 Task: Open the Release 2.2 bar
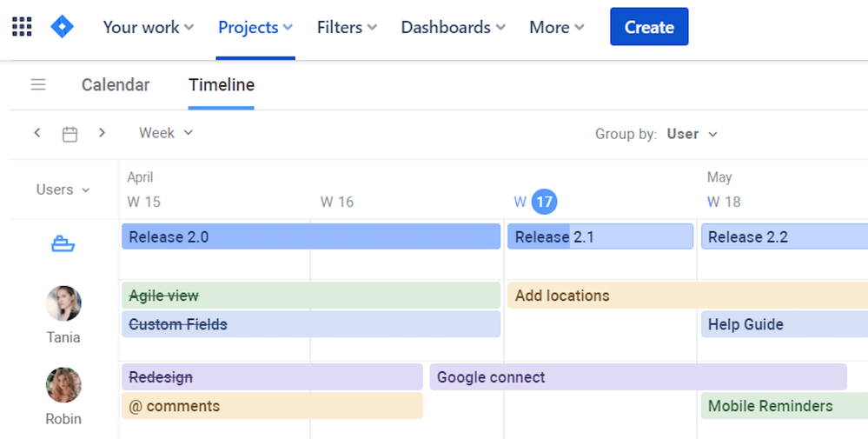pyautogui.click(x=785, y=236)
